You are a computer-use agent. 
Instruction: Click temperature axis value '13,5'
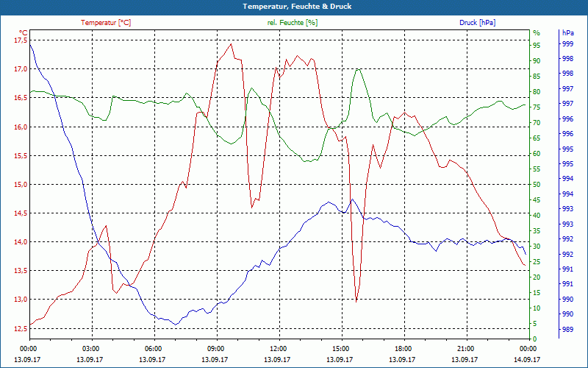pyautogui.click(x=21, y=271)
